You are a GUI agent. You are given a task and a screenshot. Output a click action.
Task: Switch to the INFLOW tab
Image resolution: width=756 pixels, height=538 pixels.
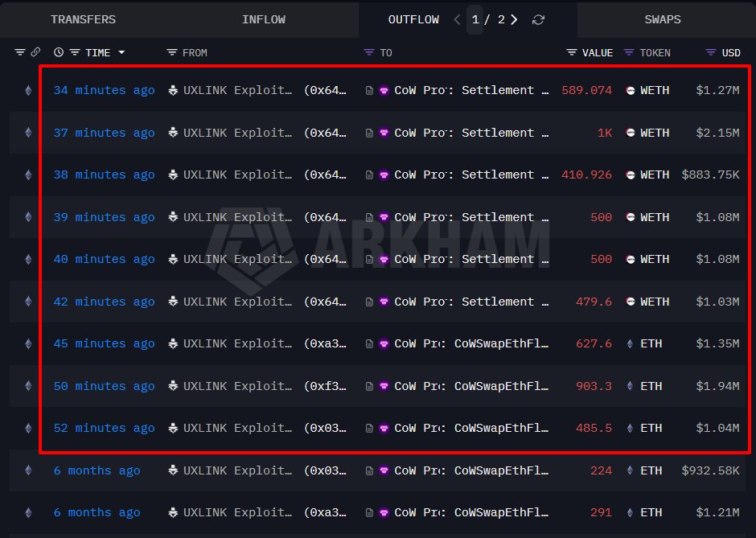(263, 19)
